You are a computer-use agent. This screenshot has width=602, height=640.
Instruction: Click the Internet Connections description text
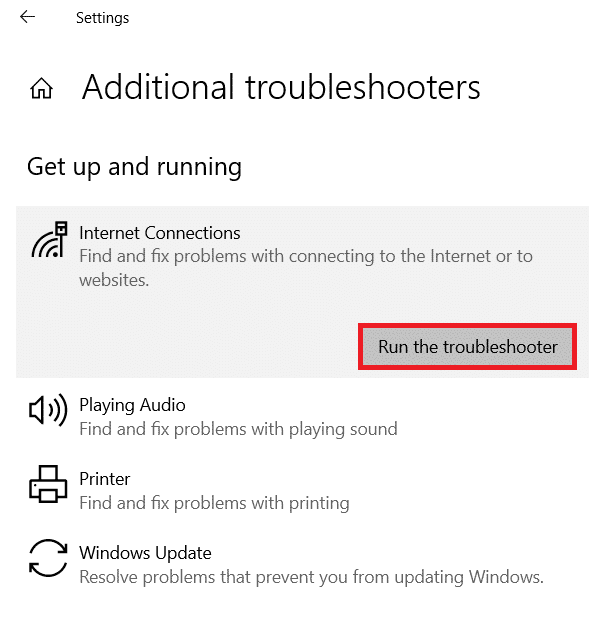tap(305, 257)
